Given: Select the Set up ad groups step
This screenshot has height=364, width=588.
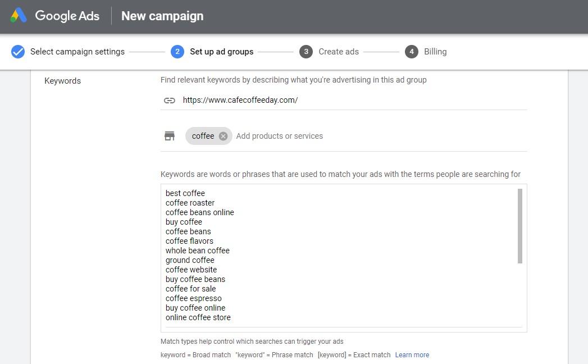Looking at the screenshot, I should (222, 52).
